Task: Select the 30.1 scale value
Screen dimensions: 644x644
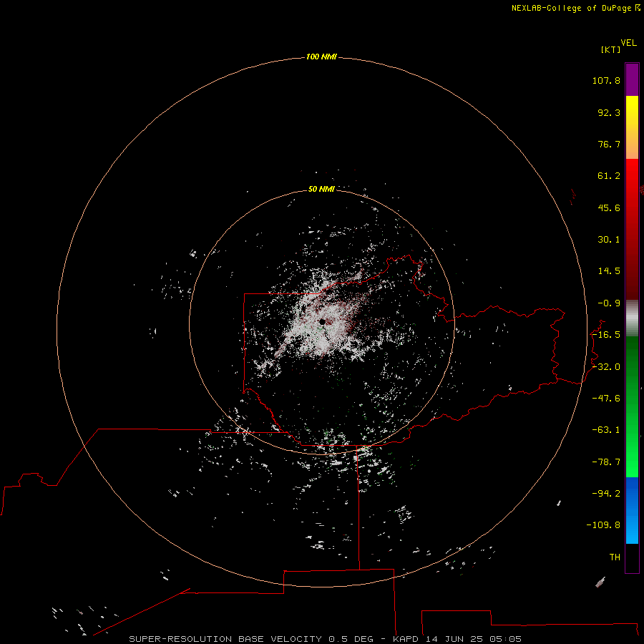Action: [609, 240]
